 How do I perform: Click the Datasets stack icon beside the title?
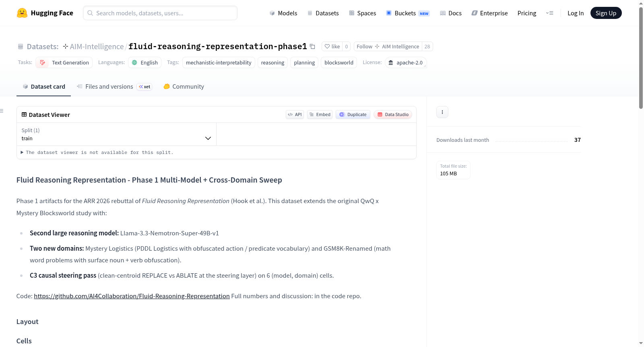(21, 47)
